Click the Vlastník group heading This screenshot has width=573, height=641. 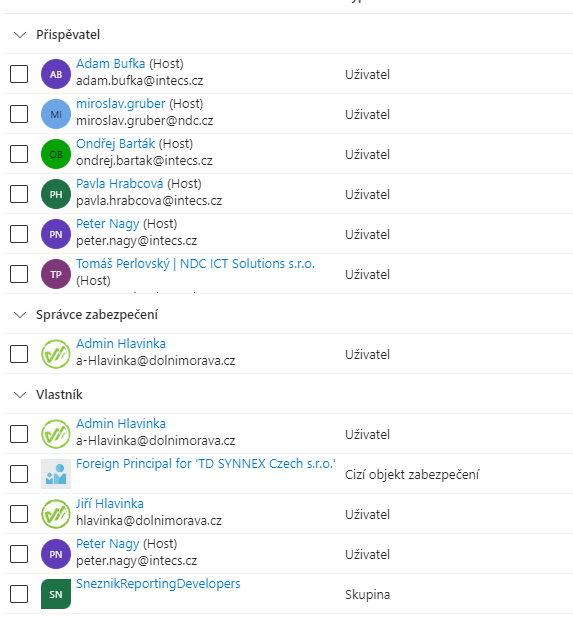[59, 394]
